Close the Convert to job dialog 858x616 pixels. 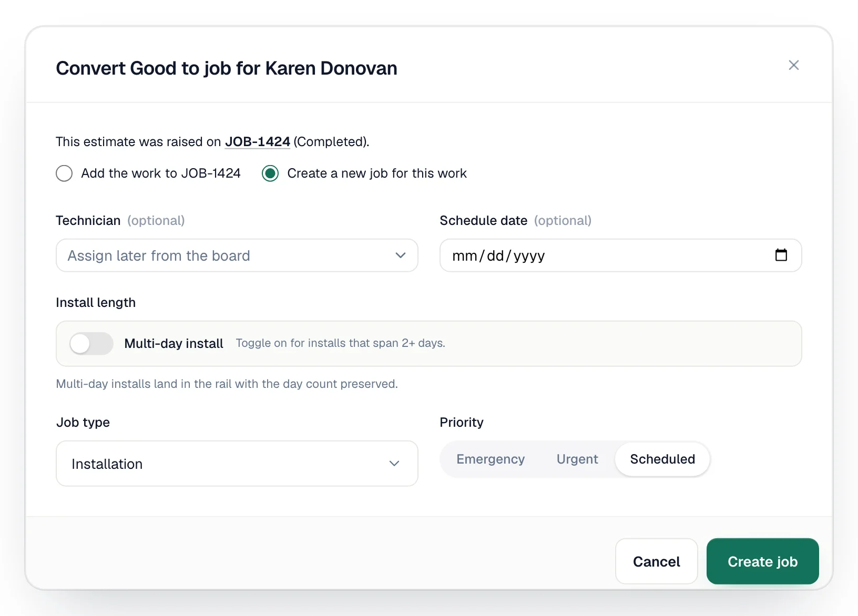(x=794, y=65)
